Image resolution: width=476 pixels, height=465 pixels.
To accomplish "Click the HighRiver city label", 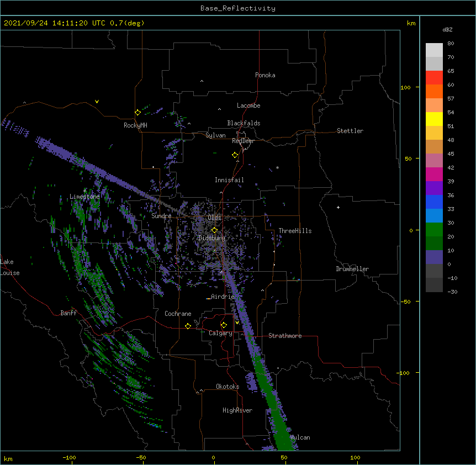I will [237, 410].
